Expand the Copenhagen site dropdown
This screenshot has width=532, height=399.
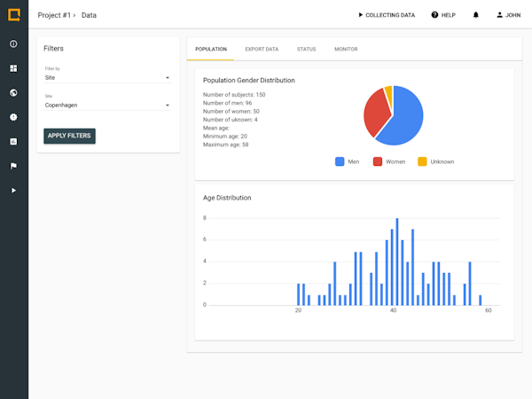(x=107, y=106)
